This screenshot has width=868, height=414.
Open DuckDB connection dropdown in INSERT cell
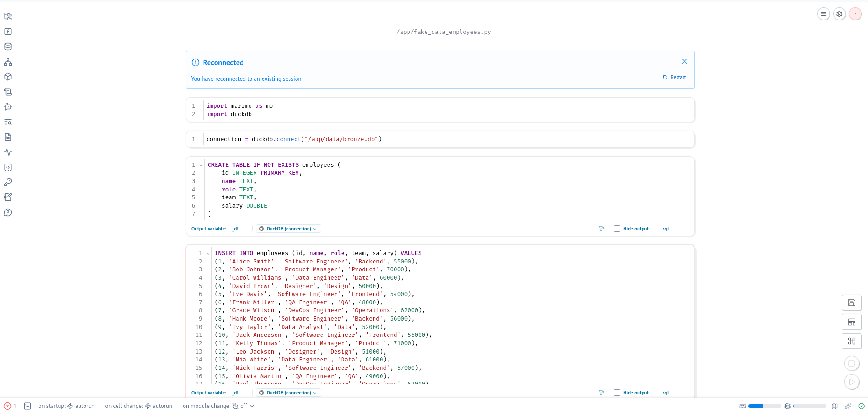(x=288, y=393)
